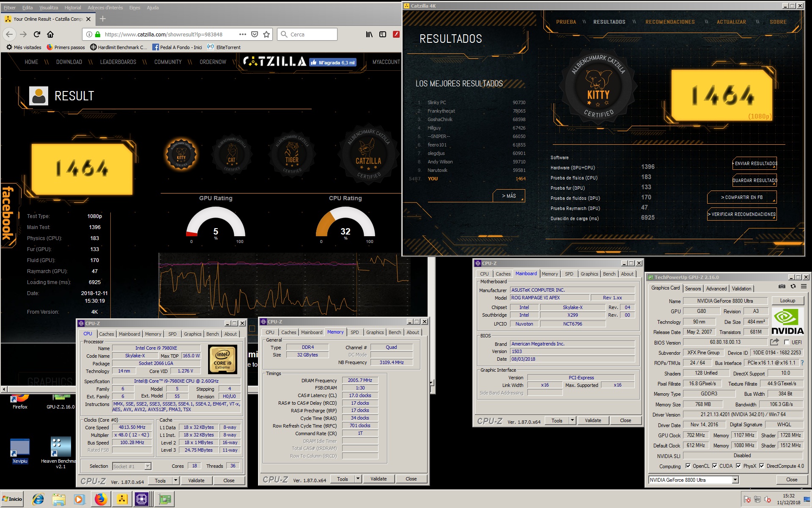Show site information icon in address bar
This screenshot has width=812, height=508.
pyautogui.click(x=89, y=34)
